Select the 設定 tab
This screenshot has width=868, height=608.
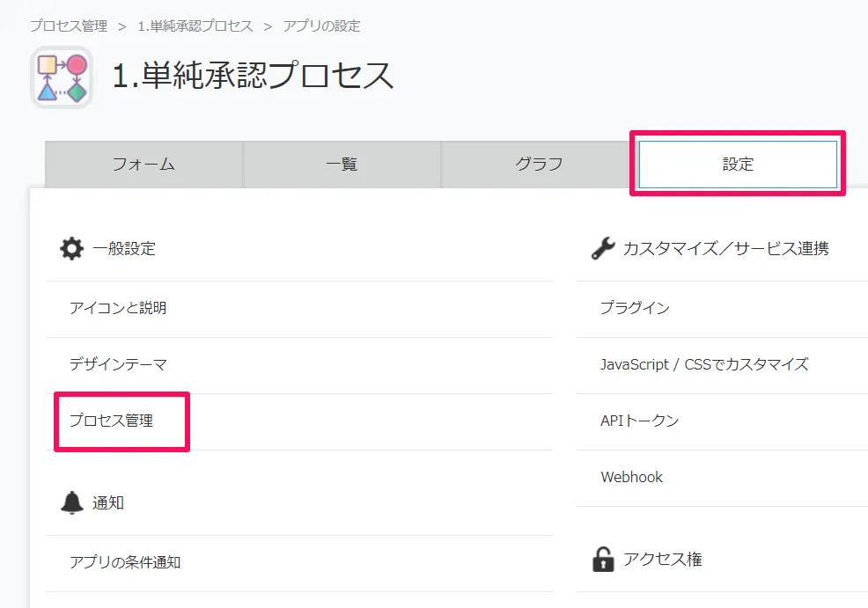(x=738, y=165)
